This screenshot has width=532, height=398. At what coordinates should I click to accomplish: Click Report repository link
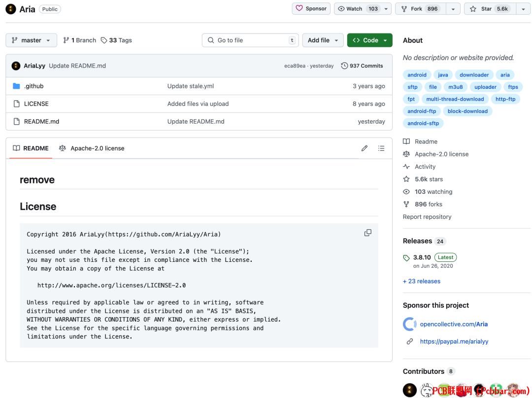427,217
